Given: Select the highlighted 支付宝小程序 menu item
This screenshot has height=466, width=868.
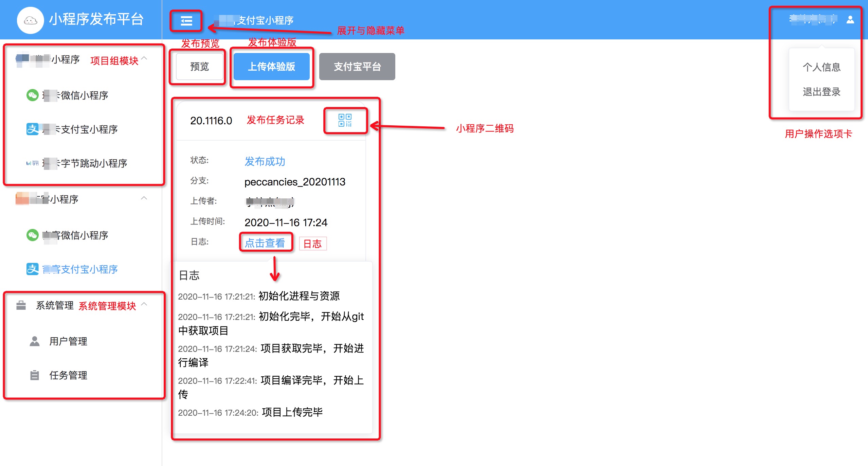Looking at the screenshot, I should click(x=80, y=269).
